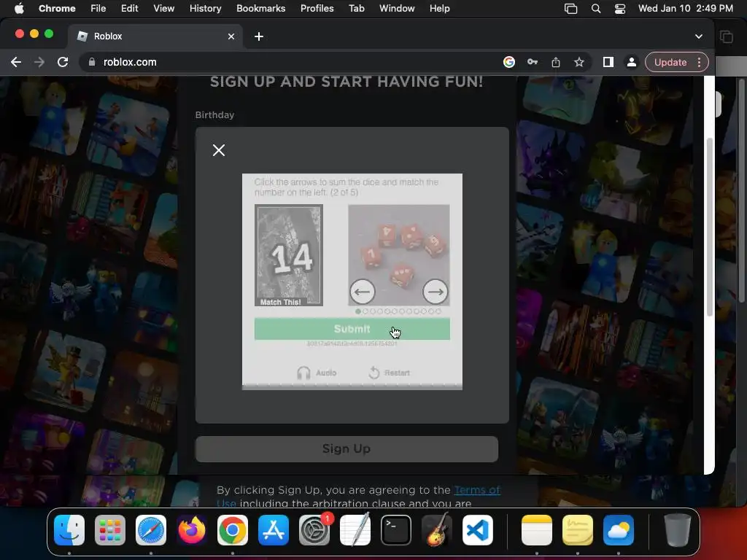This screenshot has height=560, width=747.
Task: Click the 14 Match This image
Action: pyautogui.click(x=289, y=255)
